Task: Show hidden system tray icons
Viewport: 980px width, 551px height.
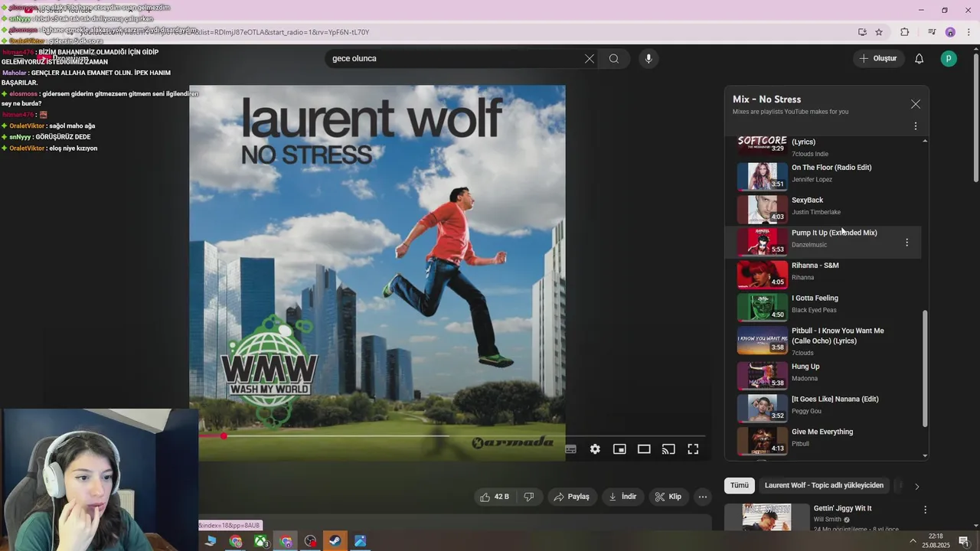Action: point(913,541)
